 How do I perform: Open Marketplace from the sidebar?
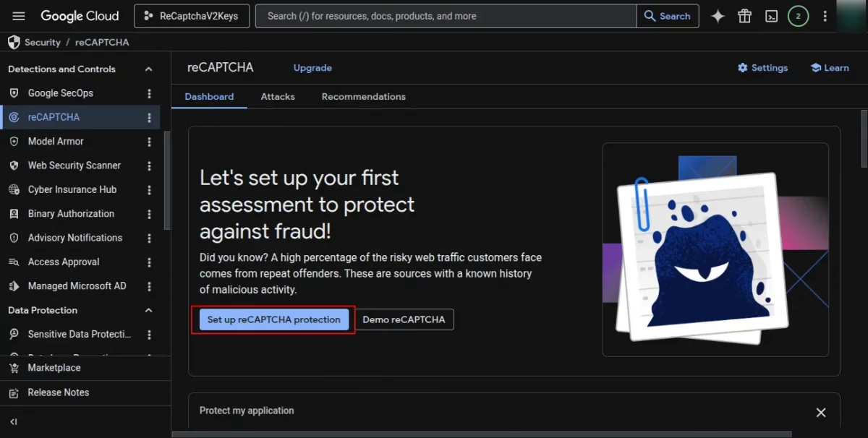point(54,368)
